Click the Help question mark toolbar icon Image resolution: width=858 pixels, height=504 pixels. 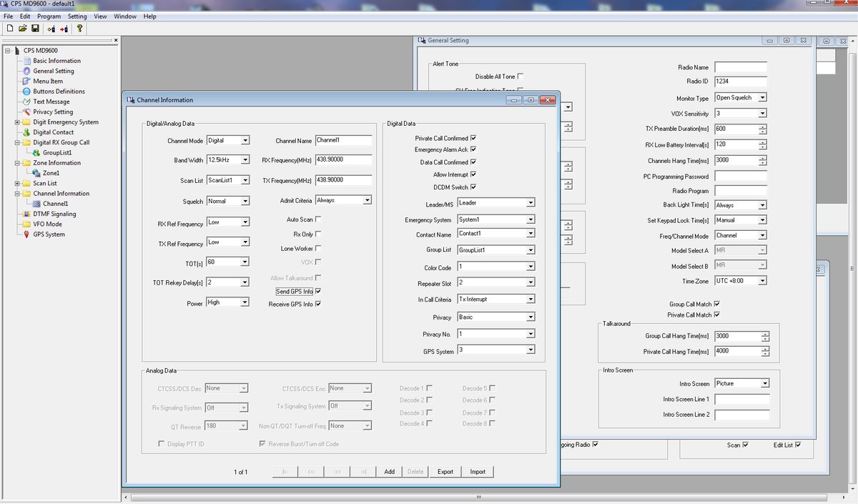pyautogui.click(x=79, y=29)
